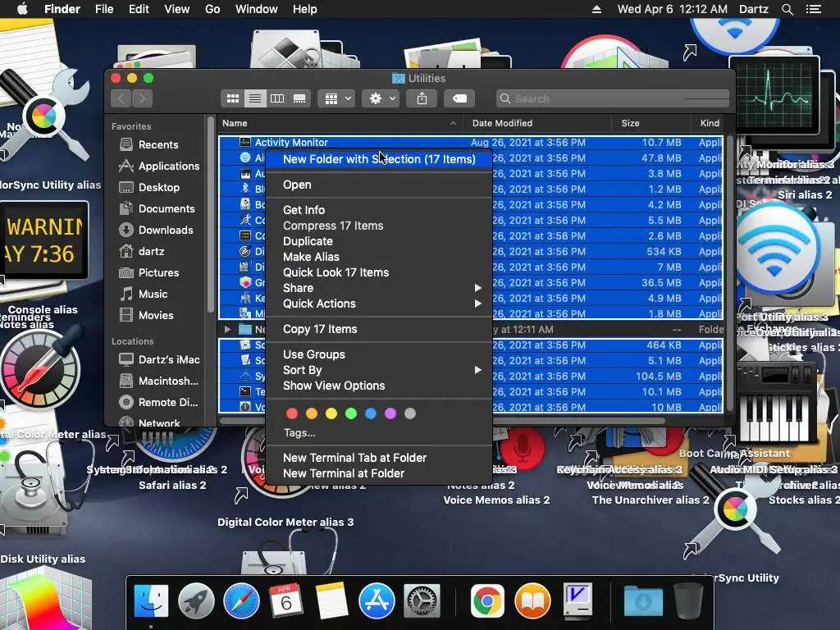Screen dimensions: 840x630
Task: Expand the Sort By submenu
Action: (x=379, y=370)
